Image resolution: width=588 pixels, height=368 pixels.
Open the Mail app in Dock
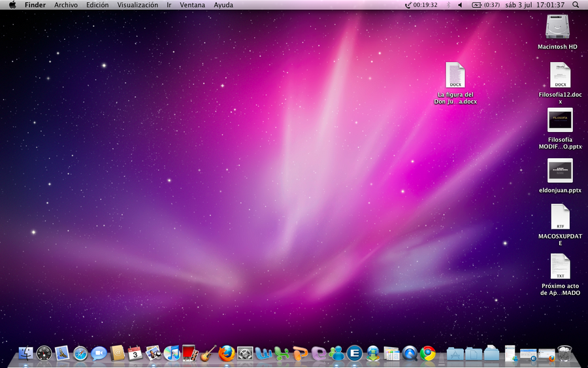[x=62, y=354]
